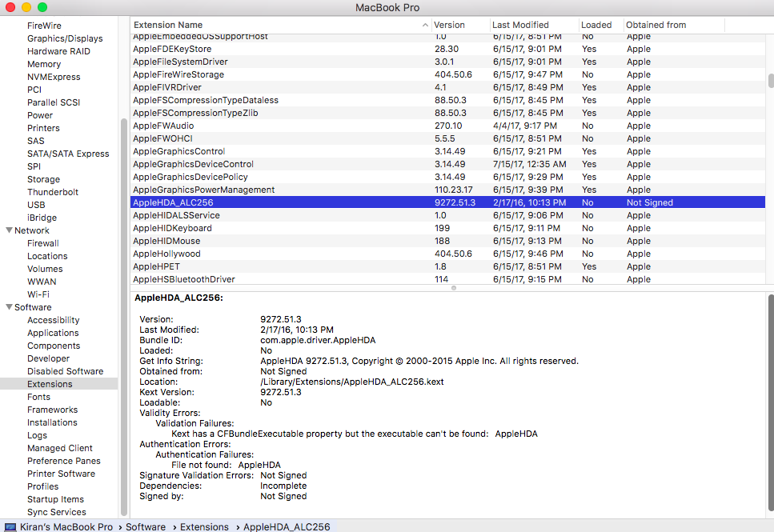Sort by the Version column header
This screenshot has width=774, height=532.
[449, 26]
